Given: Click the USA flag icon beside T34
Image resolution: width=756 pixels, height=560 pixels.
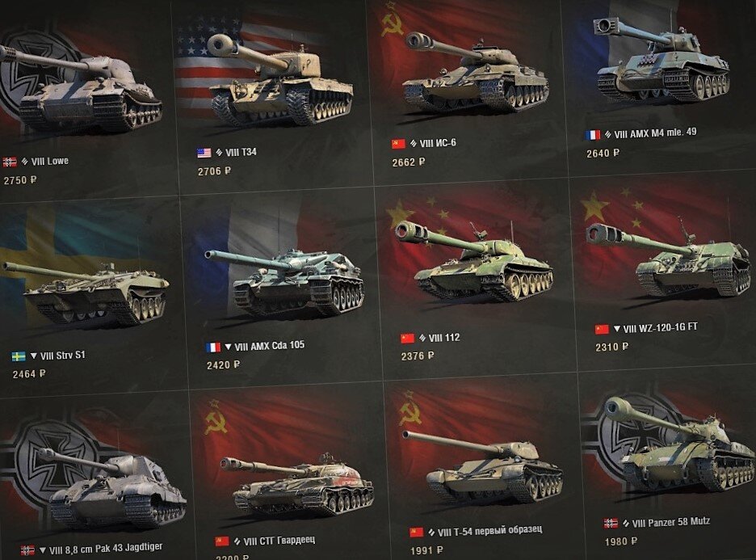Looking at the screenshot, I should click(x=204, y=153).
